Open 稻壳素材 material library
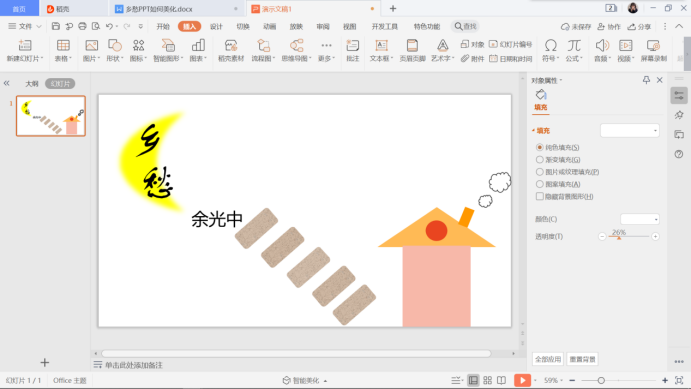691x389 pixels. pos(231,46)
